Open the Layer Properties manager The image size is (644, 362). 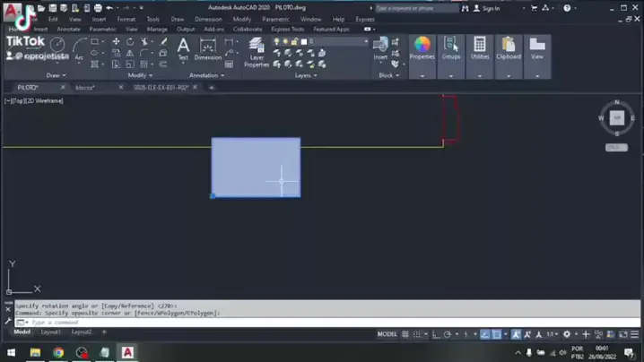257,52
